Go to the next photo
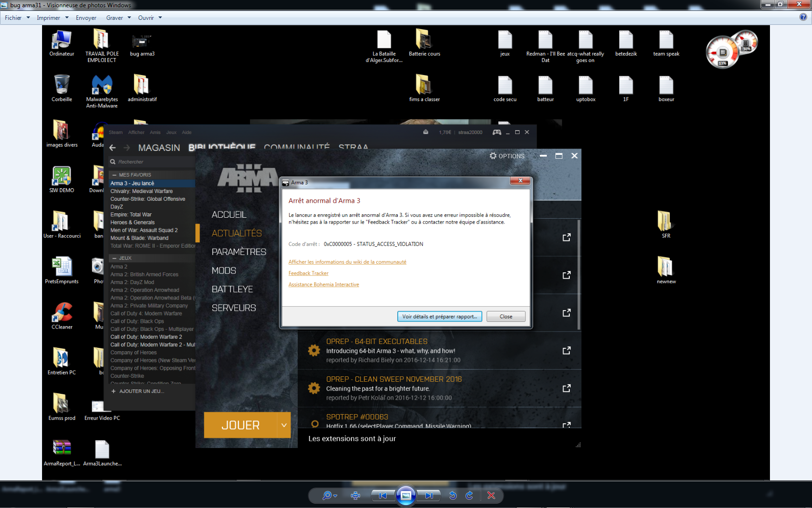 pyautogui.click(x=429, y=495)
